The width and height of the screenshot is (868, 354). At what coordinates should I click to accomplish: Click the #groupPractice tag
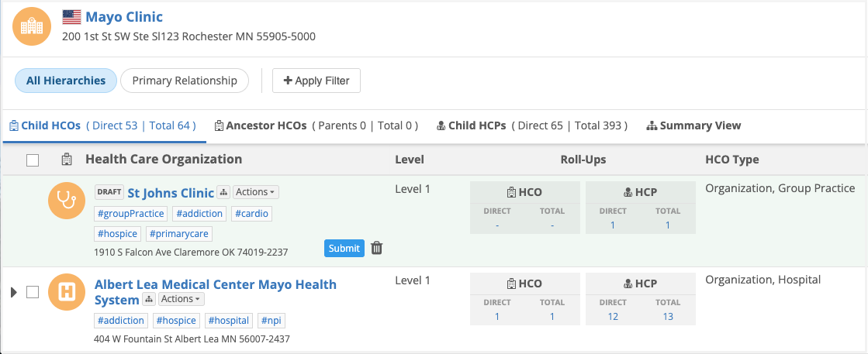tap(131, 214)
